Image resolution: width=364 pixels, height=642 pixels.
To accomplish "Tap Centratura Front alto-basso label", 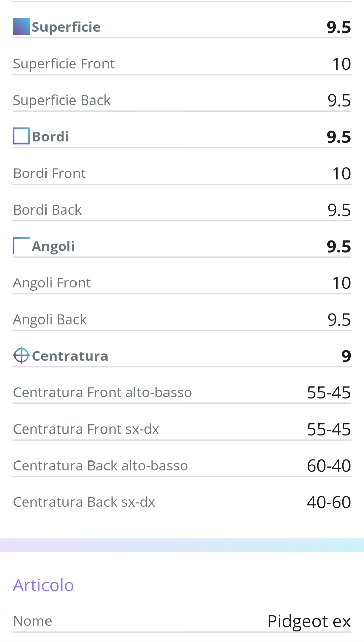I will point(102,392).
